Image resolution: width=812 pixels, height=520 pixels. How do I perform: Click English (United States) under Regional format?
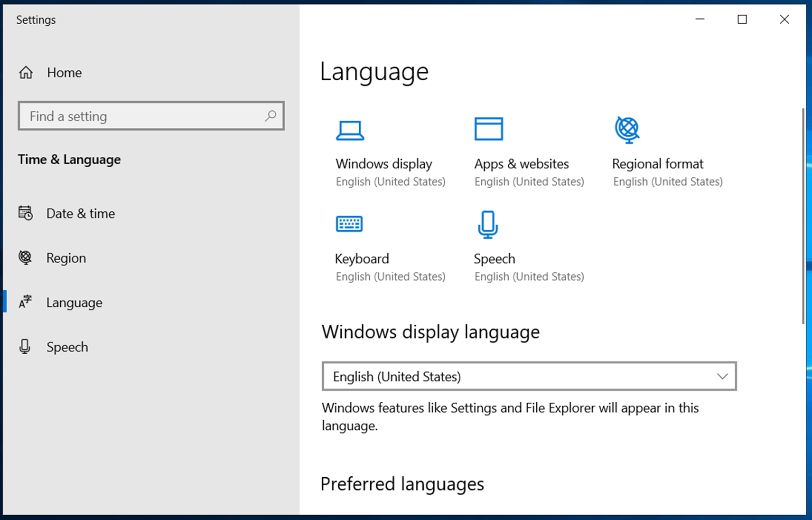[x=668, y=182]
